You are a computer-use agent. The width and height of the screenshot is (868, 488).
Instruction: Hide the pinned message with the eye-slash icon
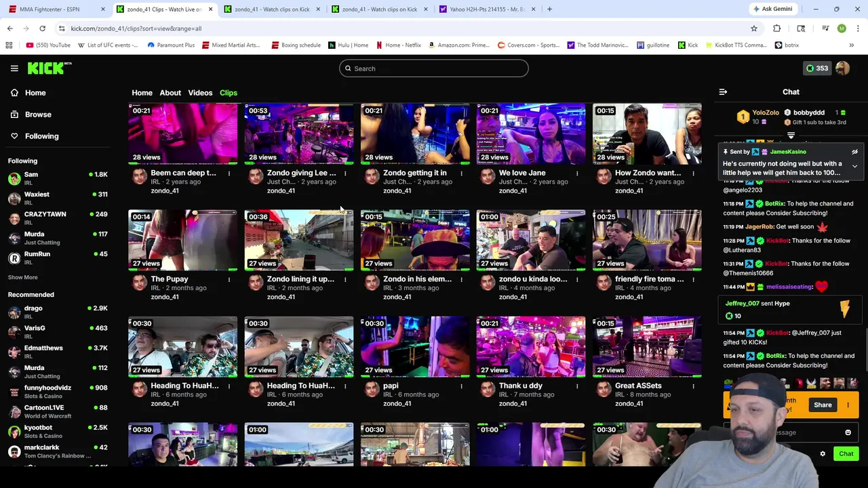[854, 152]
